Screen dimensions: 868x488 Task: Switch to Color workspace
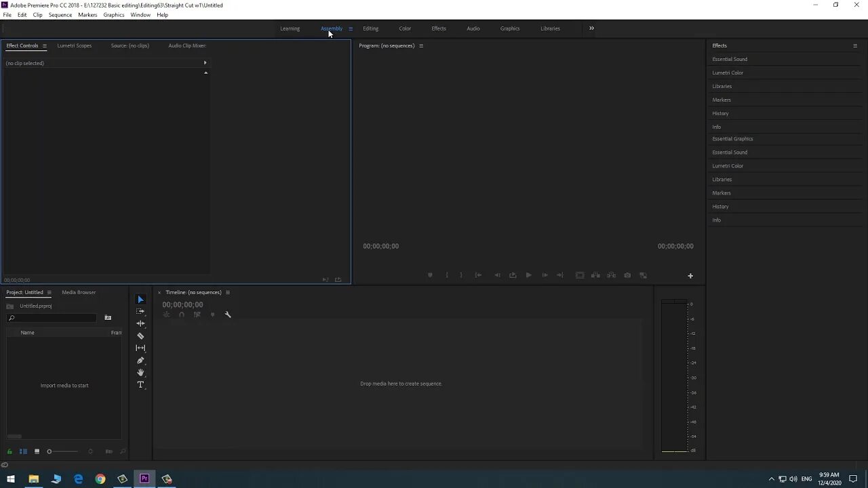point(405,28)
